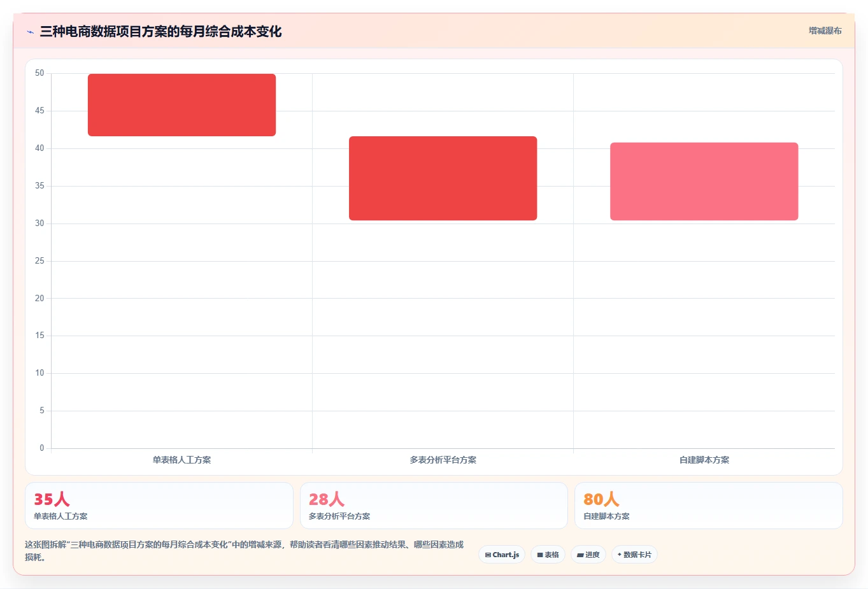Click the chart title 三种电商数据项目方案的每月综合成本变化
The height and width of the screenshot is (589, 868).
(160, 32)
